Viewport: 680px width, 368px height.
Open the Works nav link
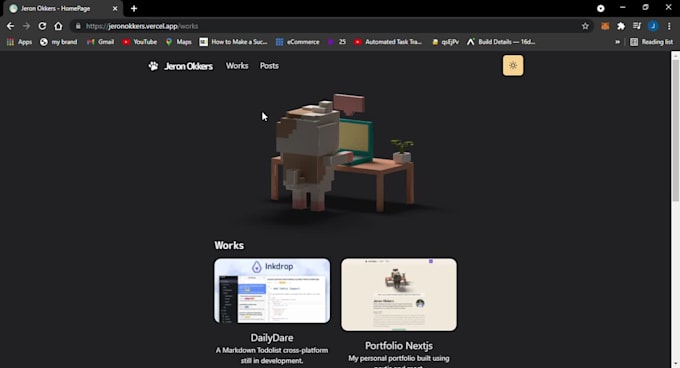coord(237,66)
